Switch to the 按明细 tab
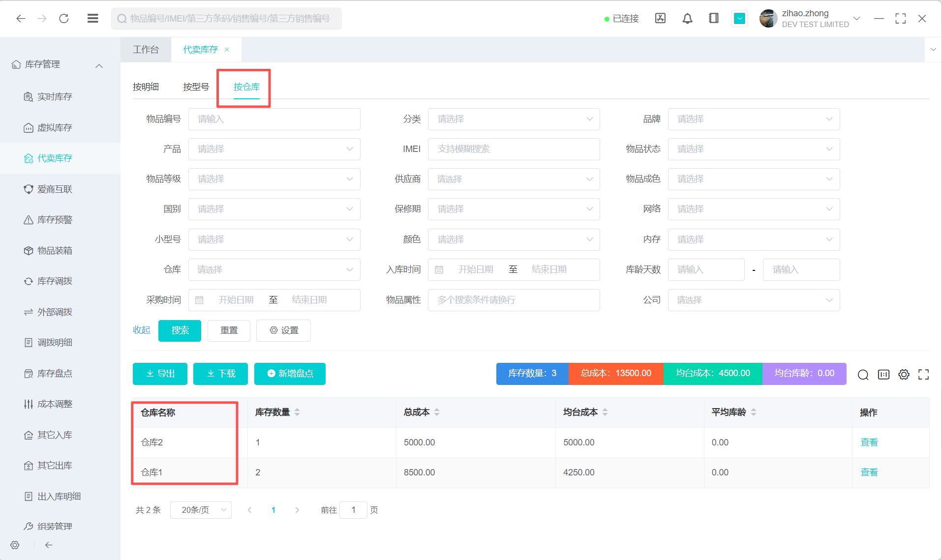 point(146,87)
